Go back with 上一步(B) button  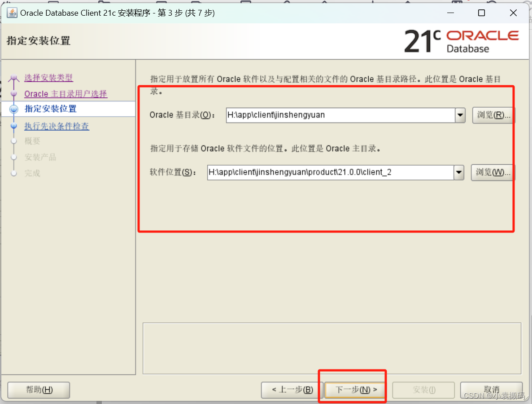pos(292,390)
